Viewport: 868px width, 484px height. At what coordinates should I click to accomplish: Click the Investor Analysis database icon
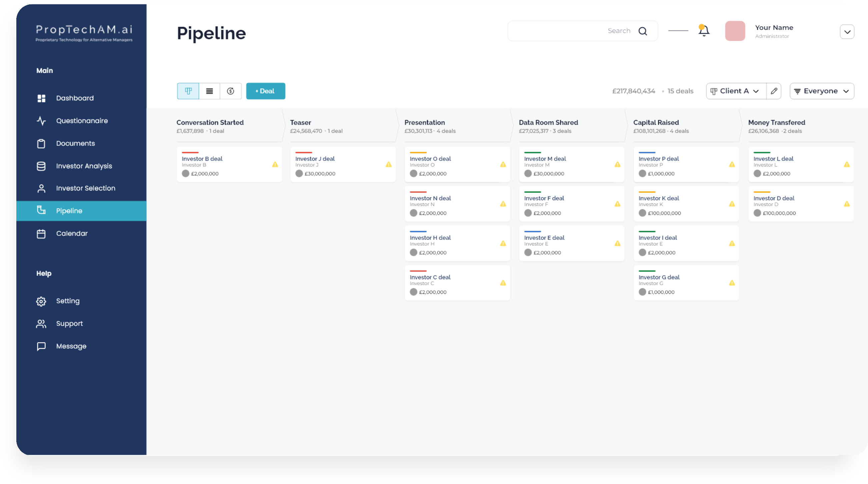[41, 166]
